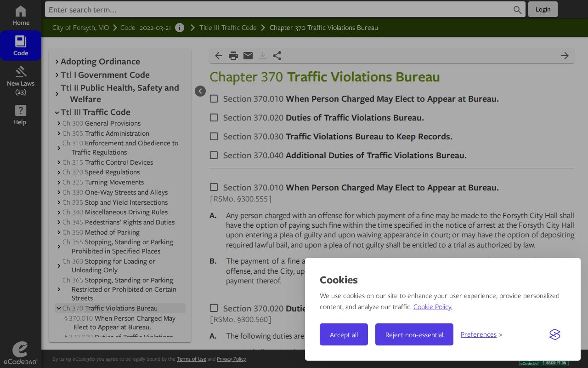The image size is (588, 368).
Task: Expand Ttl I Government Code
Action: 57,75
